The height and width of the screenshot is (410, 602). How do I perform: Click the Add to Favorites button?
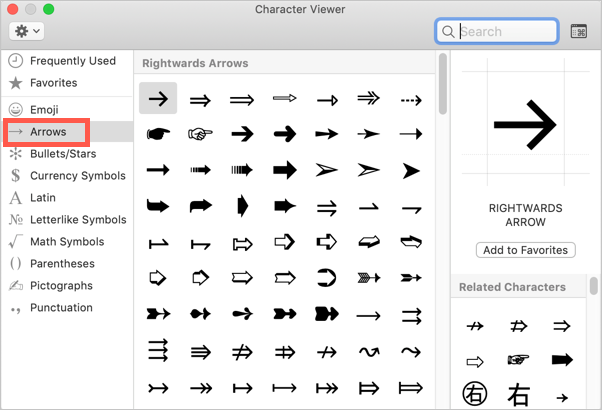[526, 250]
